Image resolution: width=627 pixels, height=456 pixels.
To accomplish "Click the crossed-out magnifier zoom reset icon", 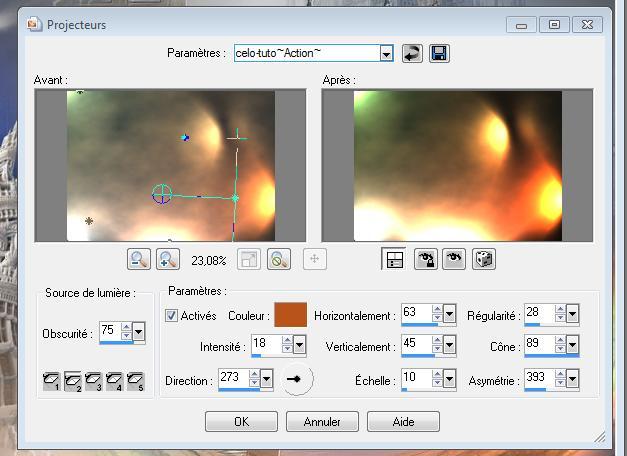I will point(279,259).
